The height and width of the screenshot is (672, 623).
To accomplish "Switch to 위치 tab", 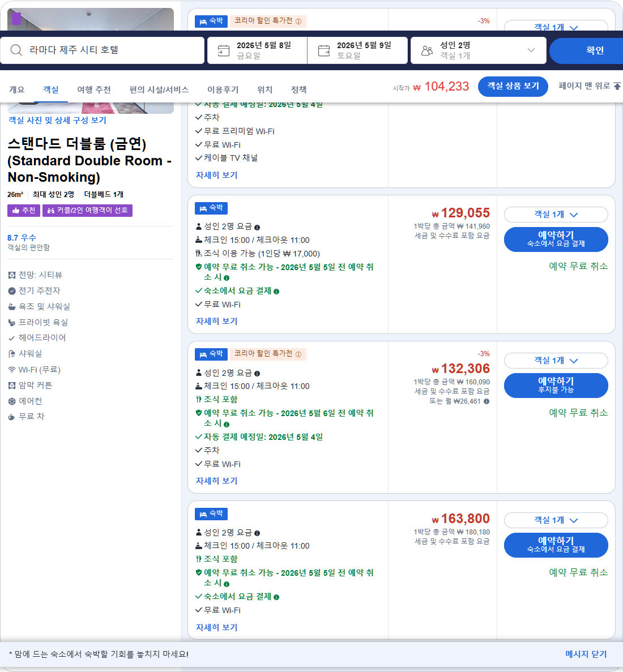I will (265, 89).
